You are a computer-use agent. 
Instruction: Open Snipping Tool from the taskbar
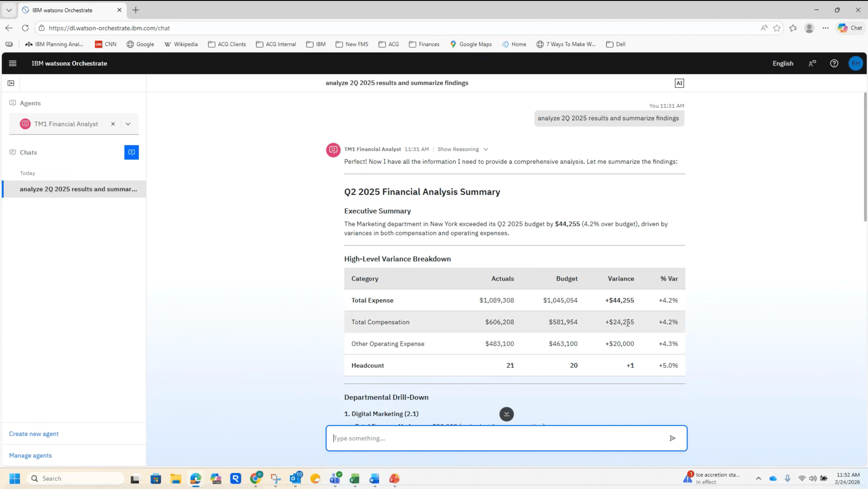[276, 478]
